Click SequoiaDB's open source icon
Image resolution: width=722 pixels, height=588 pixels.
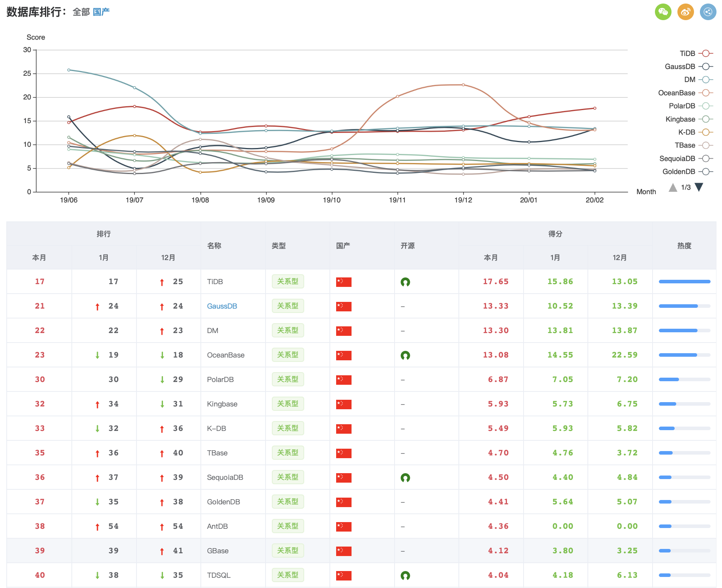click(405, 478)
